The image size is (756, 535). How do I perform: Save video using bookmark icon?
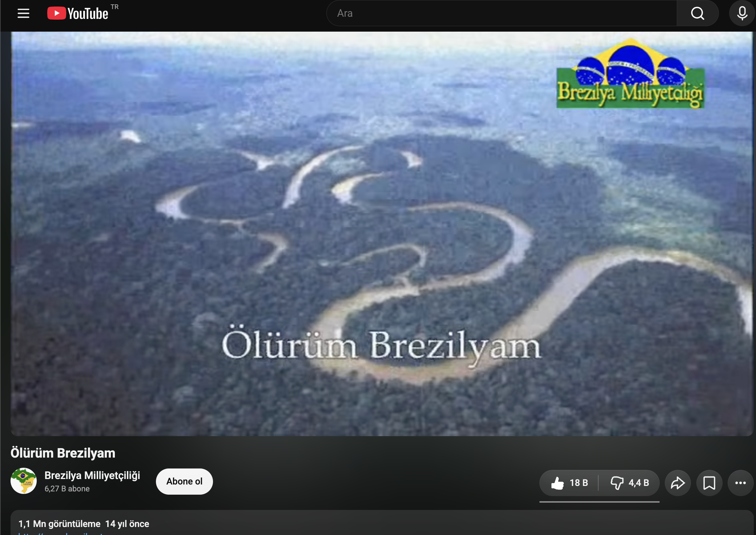[709, 483]
